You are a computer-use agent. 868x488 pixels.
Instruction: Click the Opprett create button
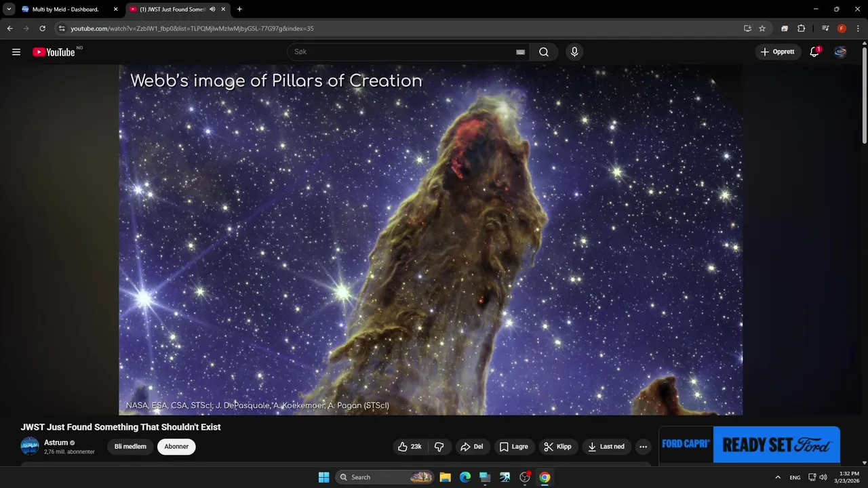pos(778,52)
